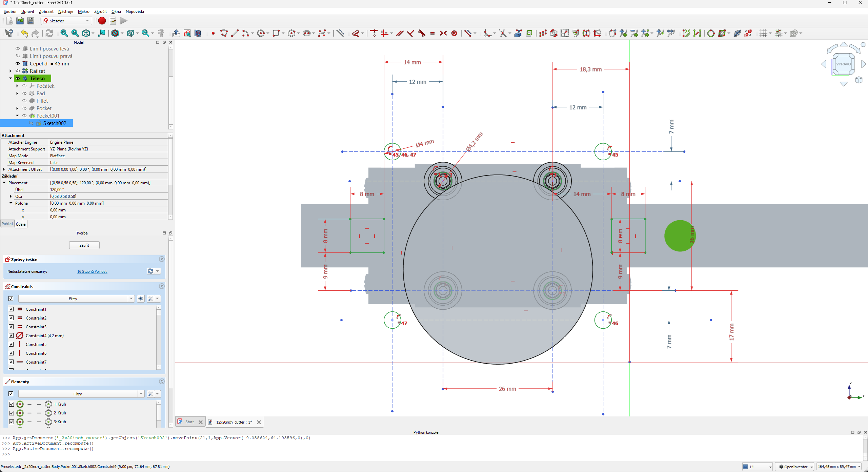
Task: Toggle the Constraint4 (4,2 mm) checkbox
Action: [11, 335]
